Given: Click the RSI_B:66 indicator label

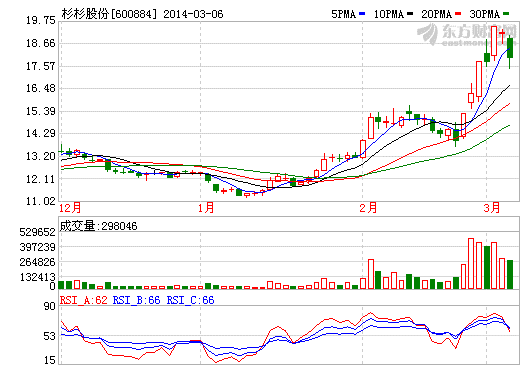Looking at the screenshot, I should tap(136, 300).
